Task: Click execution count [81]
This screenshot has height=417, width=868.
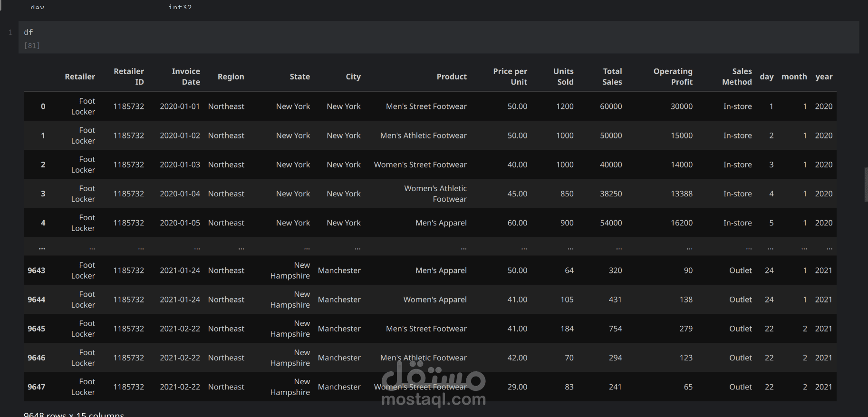Action: 32,46
